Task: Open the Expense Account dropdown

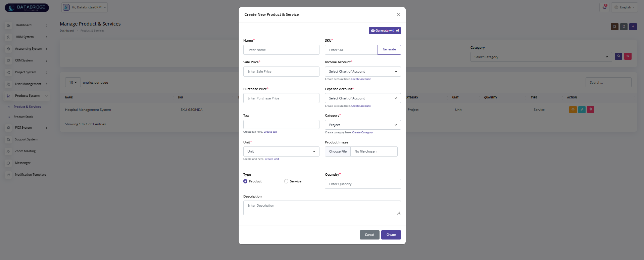Action: [363, 98]
